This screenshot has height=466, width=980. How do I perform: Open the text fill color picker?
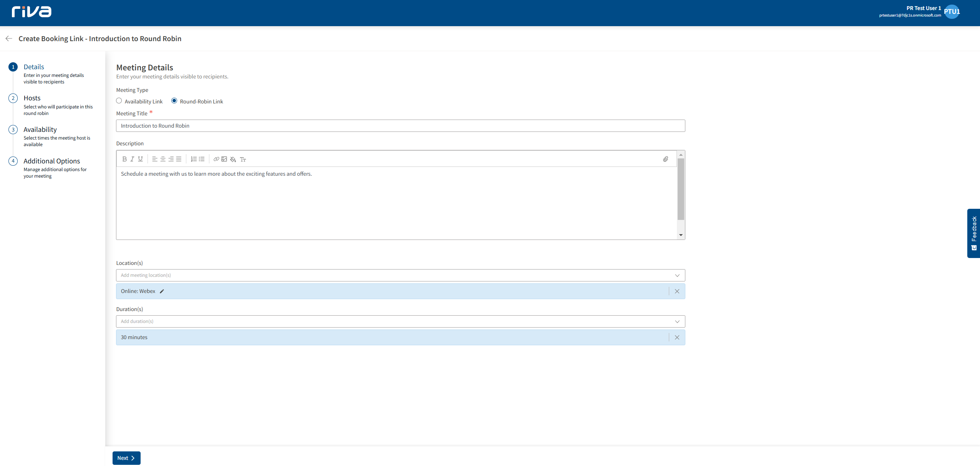click(233, 159)
